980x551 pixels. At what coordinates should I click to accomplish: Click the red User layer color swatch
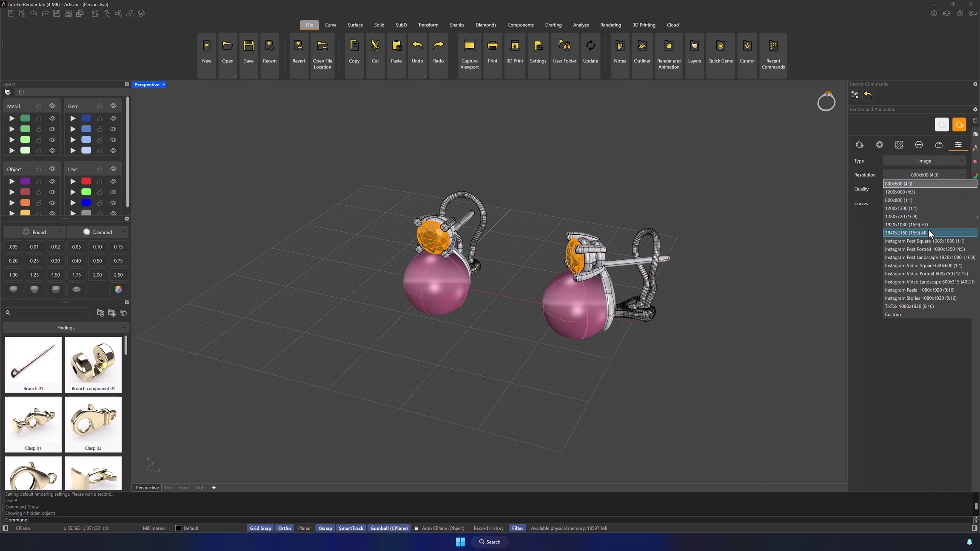[86, 182]
